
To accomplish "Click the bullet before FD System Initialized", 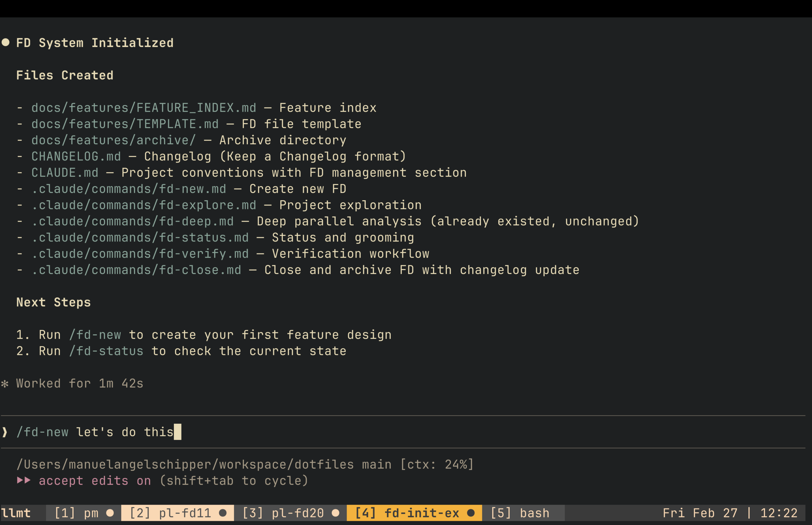I will (5, 42).
